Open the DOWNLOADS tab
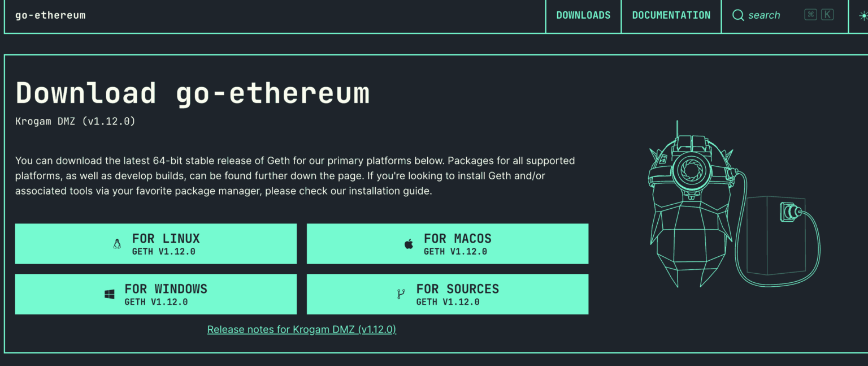 click(x=583, y=15)
